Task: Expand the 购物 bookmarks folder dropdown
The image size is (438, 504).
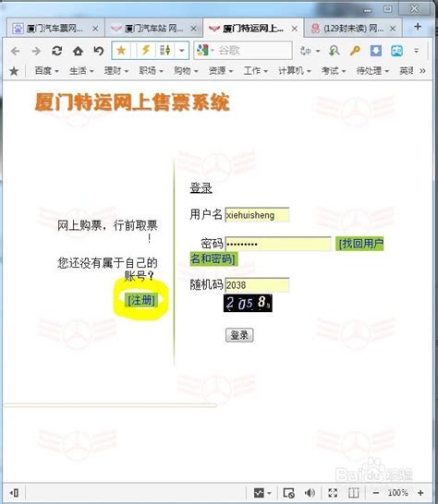Action: tap(186, 70)
